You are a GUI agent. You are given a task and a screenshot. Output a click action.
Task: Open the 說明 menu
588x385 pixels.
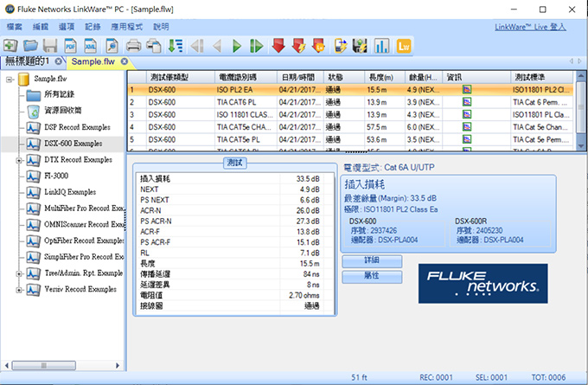click(x=161, y=27)
